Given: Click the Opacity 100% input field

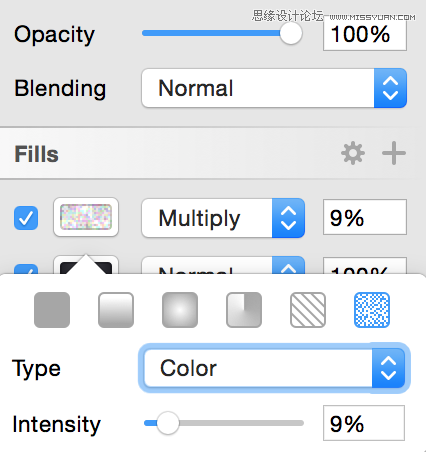Looking at the screenshot, I should [x=365, y=34].
